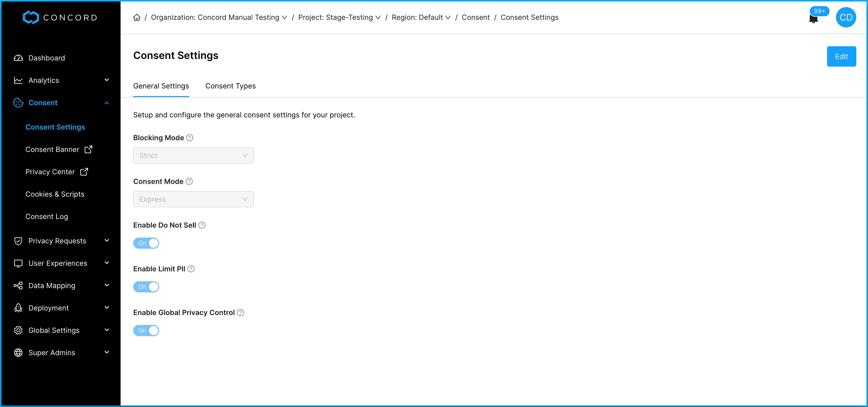The height and width of the screenshot is (407, 868).
Task: Click the home icon in breadcrumb
Action: 137,18
